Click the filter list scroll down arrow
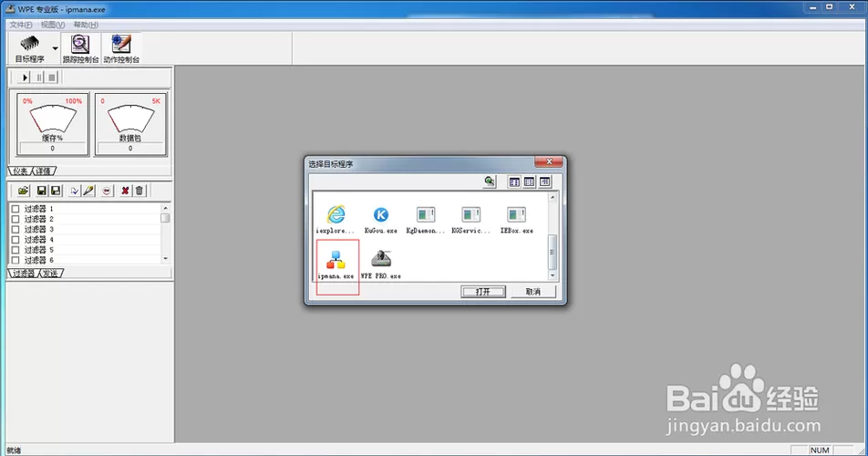Screen dimensions: 868x456 click(x=165, y=259)
